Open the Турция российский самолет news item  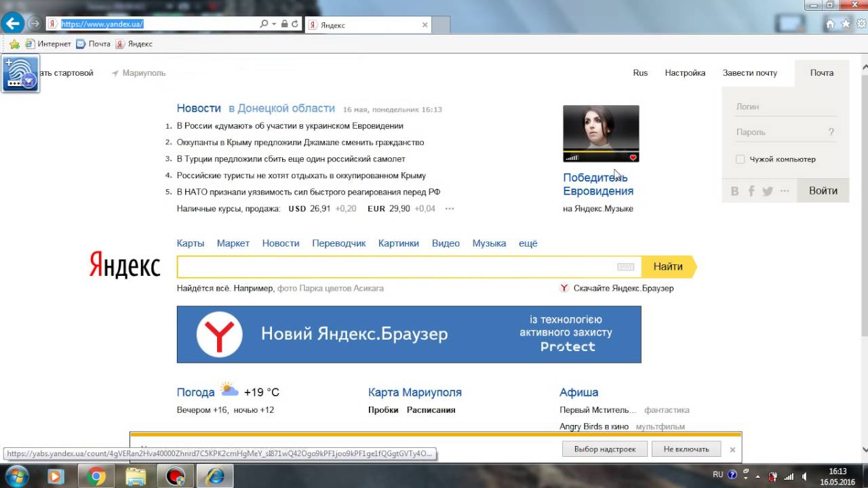[x=291, y=159]
